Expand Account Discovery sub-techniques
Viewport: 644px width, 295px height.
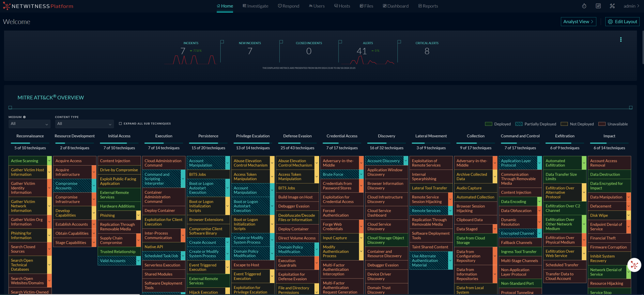pyautogui.click(x=406, y=161)
